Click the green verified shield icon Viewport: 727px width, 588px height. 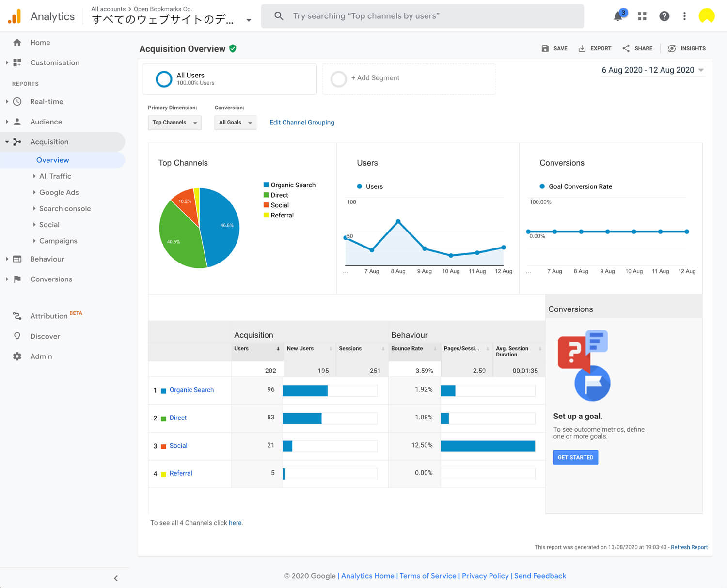coord(233,48)
